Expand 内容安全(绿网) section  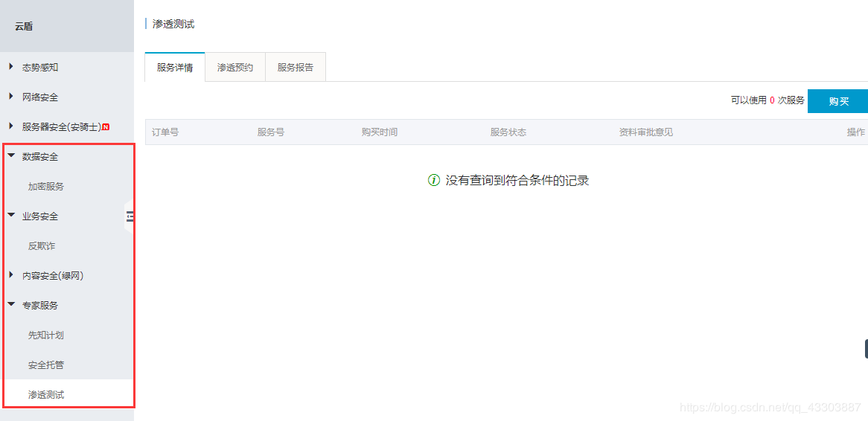[x=11, y=275]
